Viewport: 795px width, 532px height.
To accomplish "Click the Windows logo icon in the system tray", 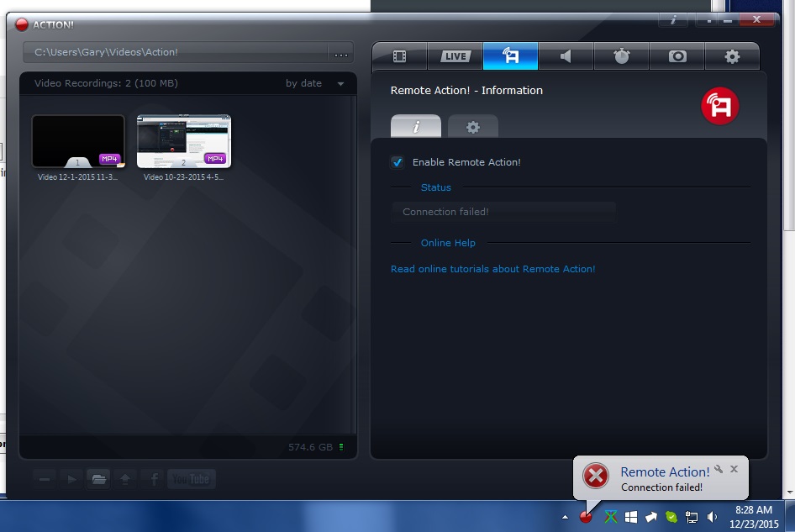I will pos(631,517).
